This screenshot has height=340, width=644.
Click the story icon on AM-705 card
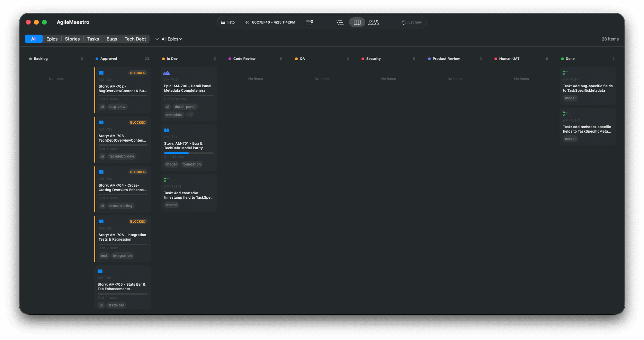point(100,271)
